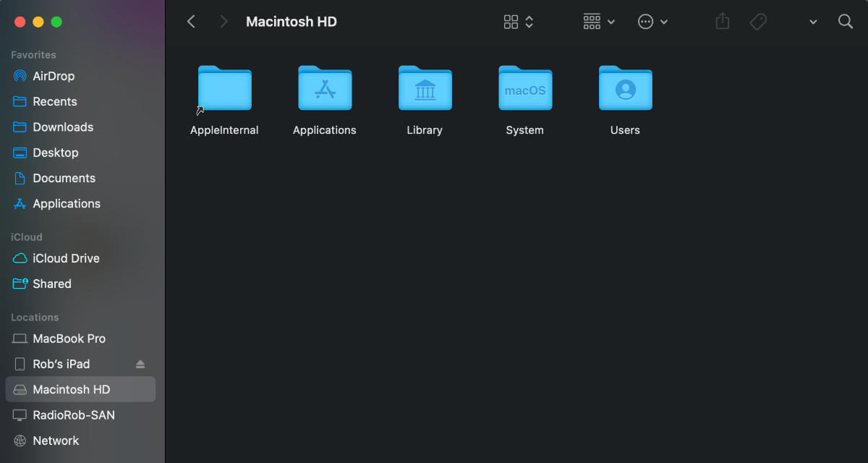Click the Edit Tags icon

[758, 22]
